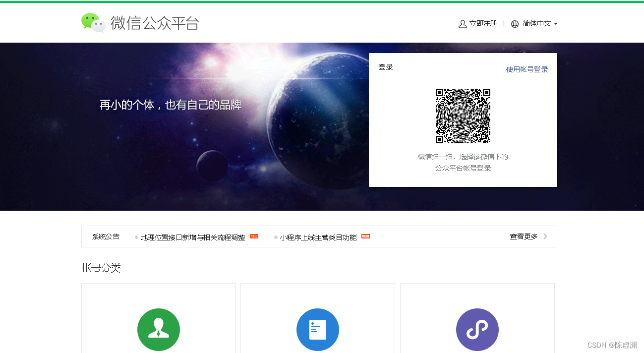This screenshot has height=353, width=644.
Task: Click the new badge after 地理位置接口 announcement
Action: pyautogui.click(x=254, y=236)
